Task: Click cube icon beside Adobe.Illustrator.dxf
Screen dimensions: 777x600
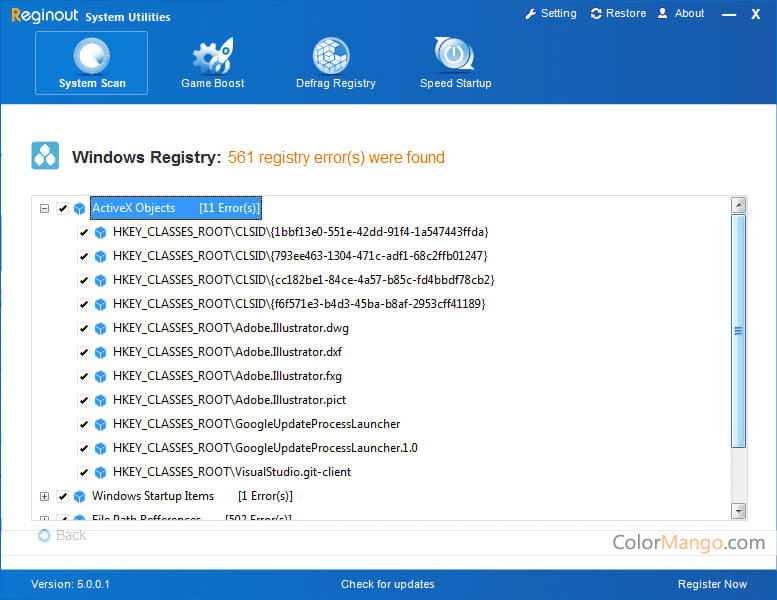Action: (100, 353)
